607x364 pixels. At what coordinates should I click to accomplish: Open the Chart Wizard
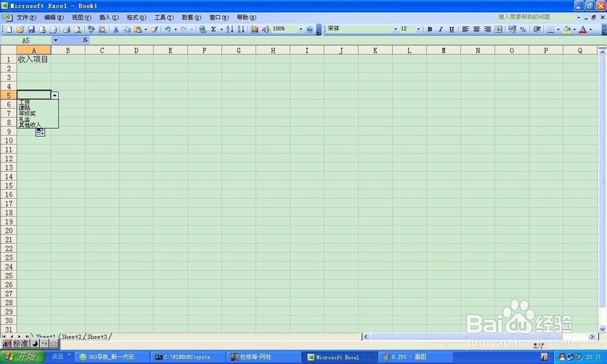(254, 29)
